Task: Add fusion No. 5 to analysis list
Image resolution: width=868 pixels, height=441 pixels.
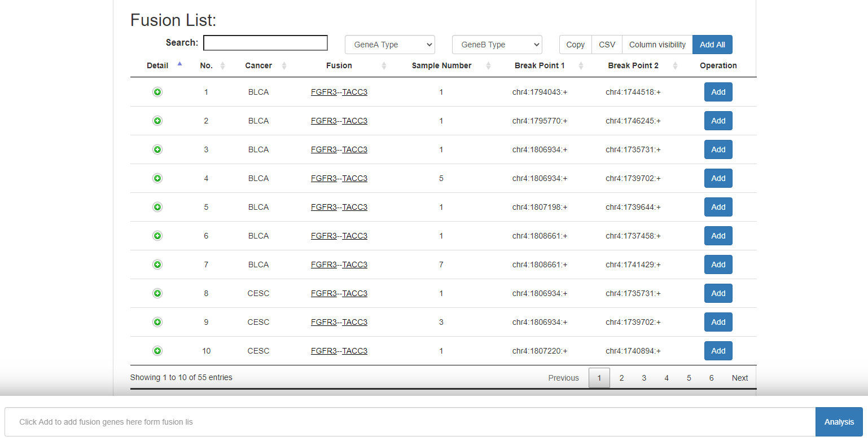Action: point(718,207)
